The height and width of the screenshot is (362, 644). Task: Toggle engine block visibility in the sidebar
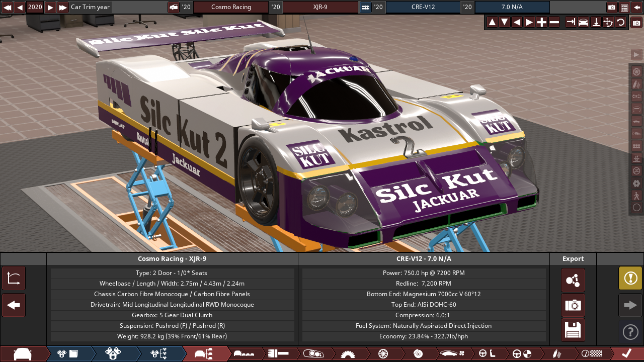pyautogui.click(x=636, y=146)
